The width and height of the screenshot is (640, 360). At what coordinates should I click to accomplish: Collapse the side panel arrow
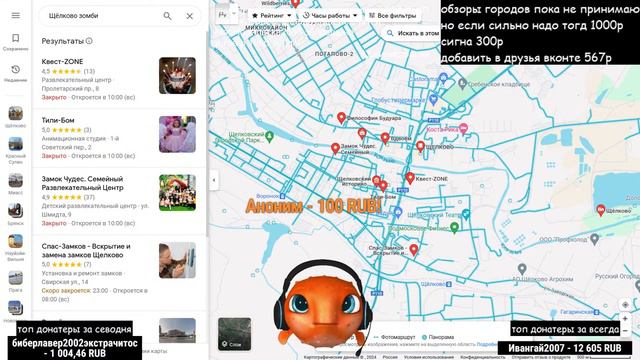pos(214,180)
